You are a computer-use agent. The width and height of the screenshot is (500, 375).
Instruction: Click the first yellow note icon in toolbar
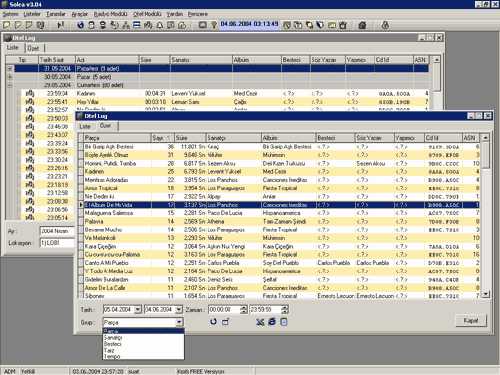pos(7,25)
